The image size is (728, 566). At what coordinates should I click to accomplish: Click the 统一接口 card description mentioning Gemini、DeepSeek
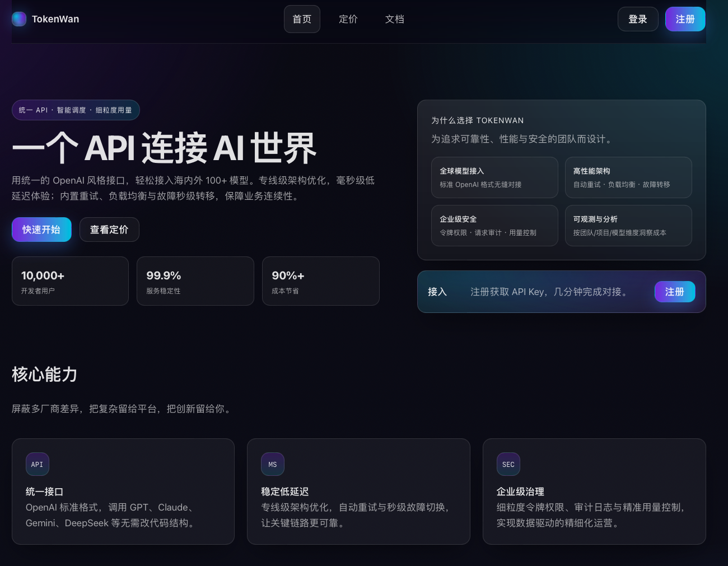click(x=111, y=515)
